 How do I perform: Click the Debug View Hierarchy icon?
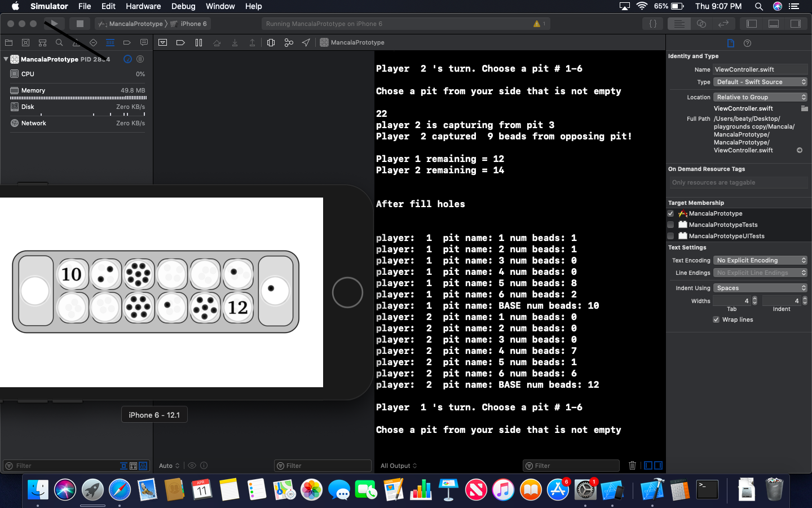point(271,42)
